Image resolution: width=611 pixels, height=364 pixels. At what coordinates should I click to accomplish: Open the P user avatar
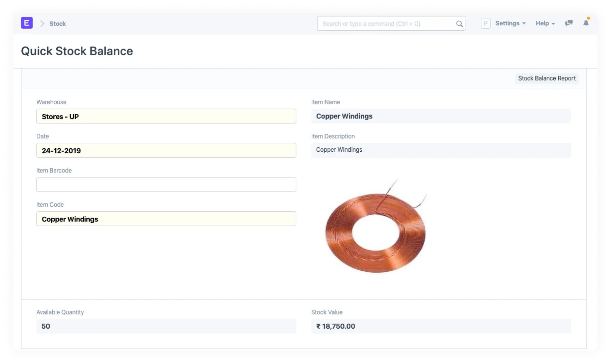tap(485, 24)
